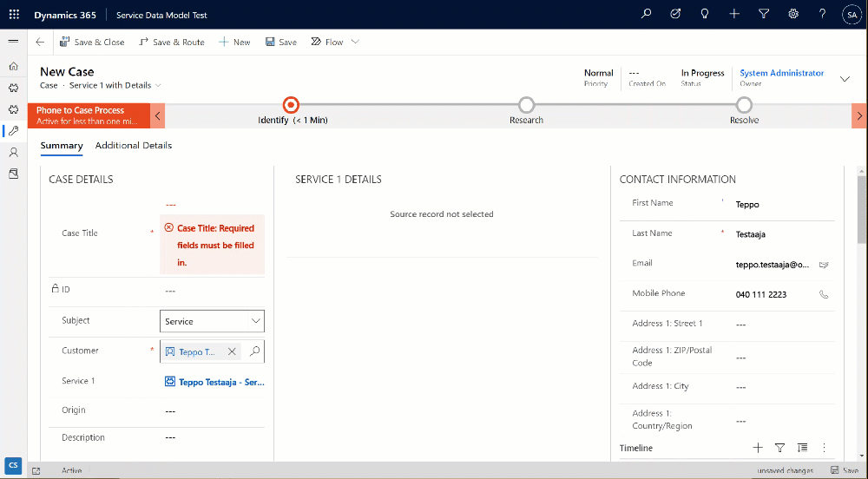Open the knowledge book icon in sidebar
Viewport: 868px width, 479px height.
pos(13,174)
